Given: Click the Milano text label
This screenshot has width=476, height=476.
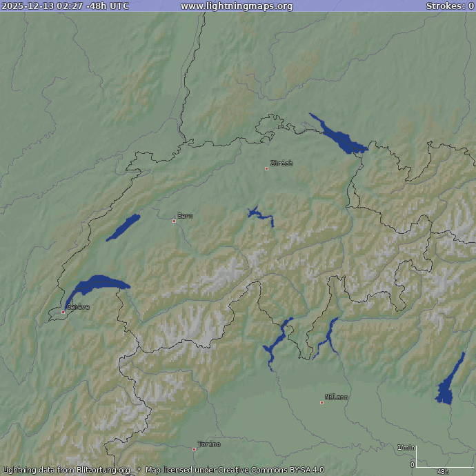Looking at the screenshot, I should click(337, 397).
